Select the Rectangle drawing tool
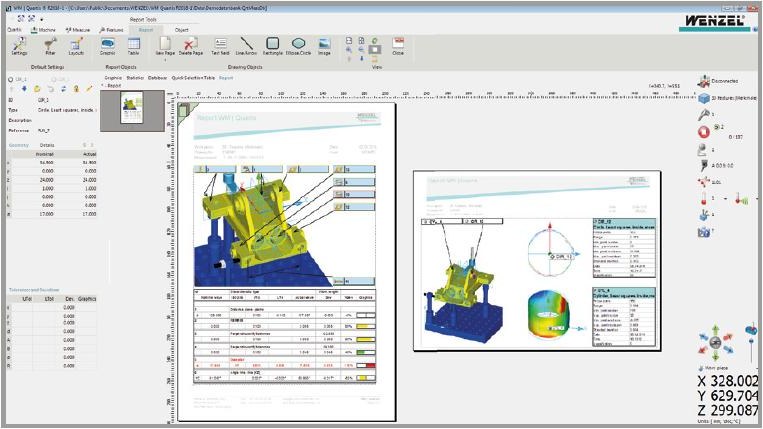 point(272,47)
